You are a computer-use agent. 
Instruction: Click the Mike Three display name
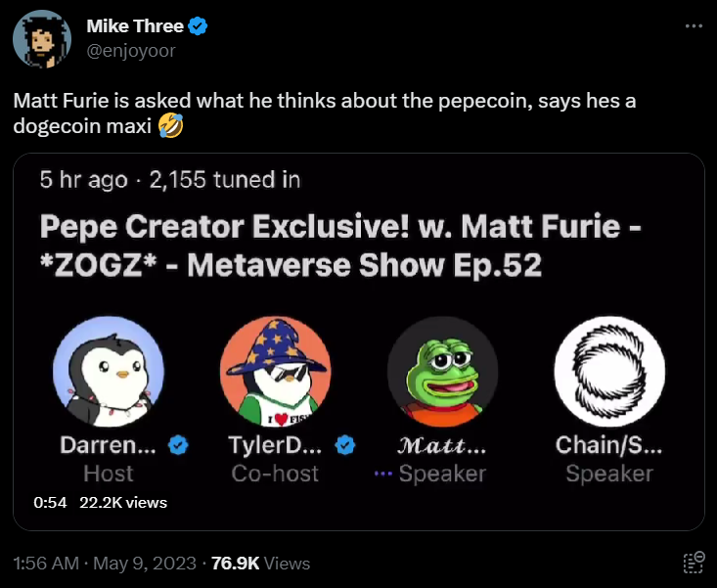click(142, 27)
